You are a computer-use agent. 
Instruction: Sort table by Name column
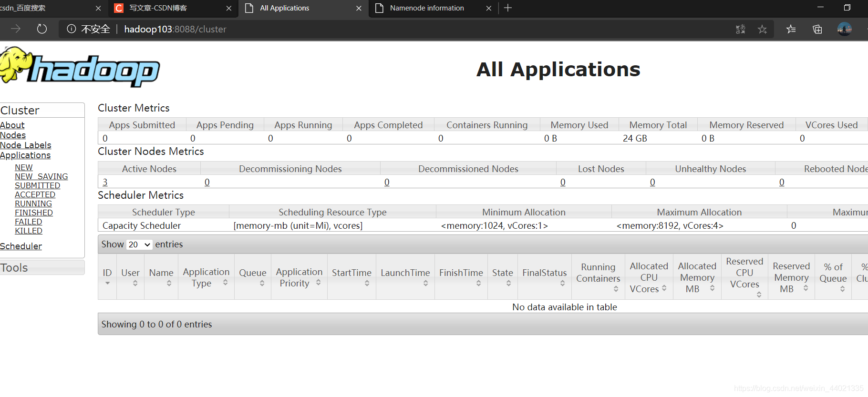(x=169, y=283)
